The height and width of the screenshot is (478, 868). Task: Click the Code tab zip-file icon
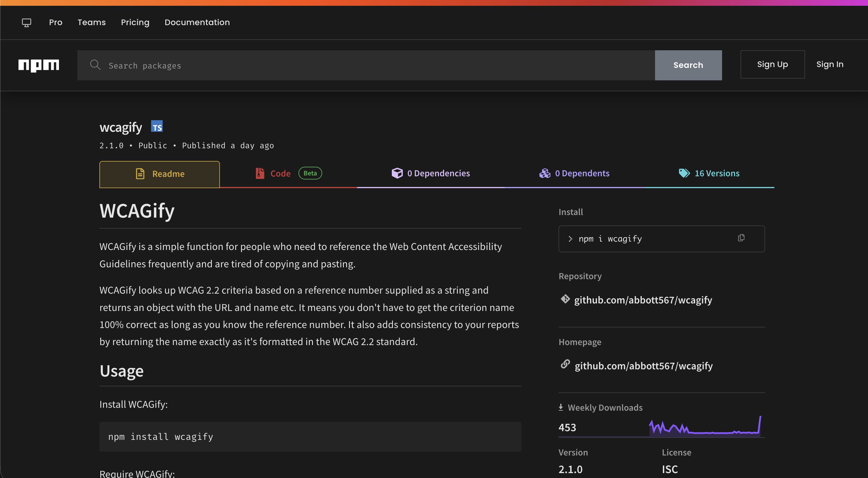(x=260, y=173)
